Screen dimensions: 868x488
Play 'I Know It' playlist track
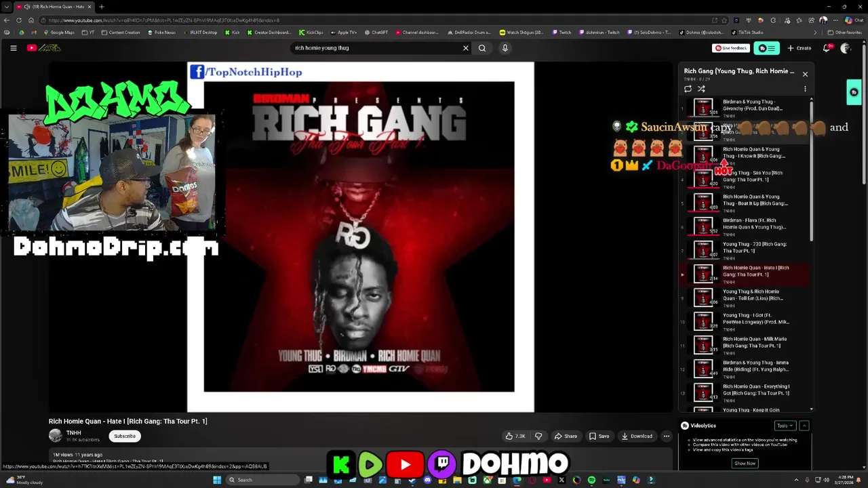745,155
